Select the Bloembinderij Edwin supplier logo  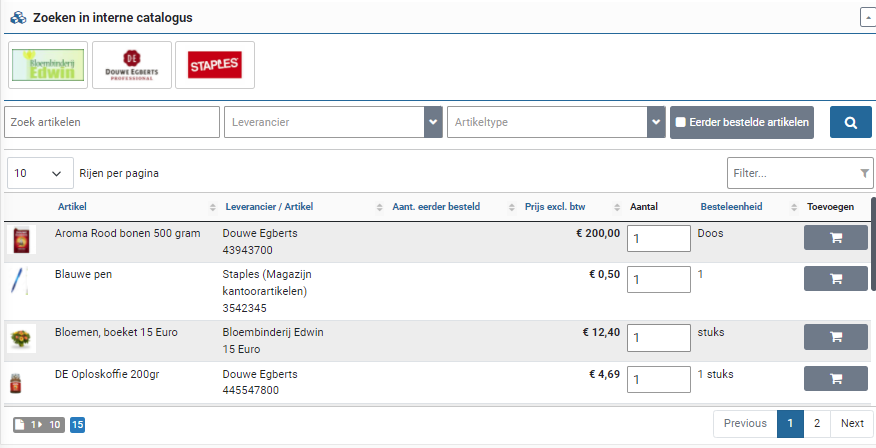[x=48, y=65]
